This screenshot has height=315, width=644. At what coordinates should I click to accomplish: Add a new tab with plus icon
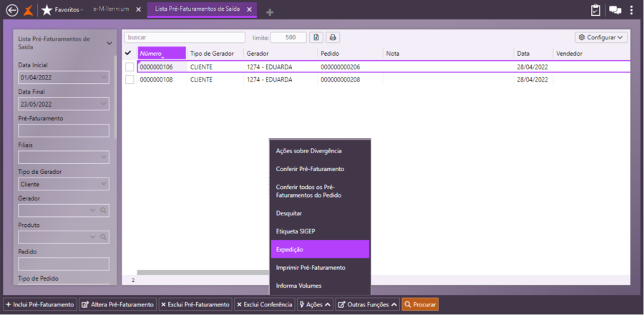click(x=270, y=13)
